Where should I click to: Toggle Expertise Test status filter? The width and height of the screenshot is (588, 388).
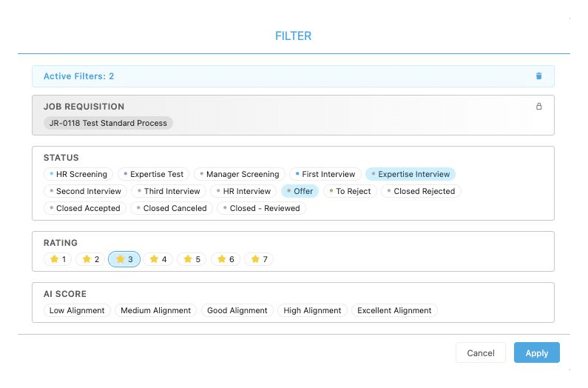pyautogui.click(x=153, y=174)
